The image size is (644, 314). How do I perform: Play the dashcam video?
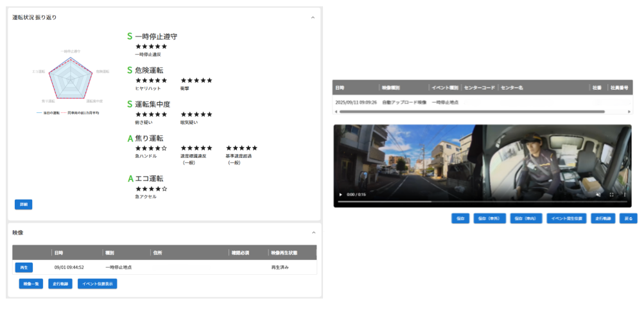tap(340, 194)
